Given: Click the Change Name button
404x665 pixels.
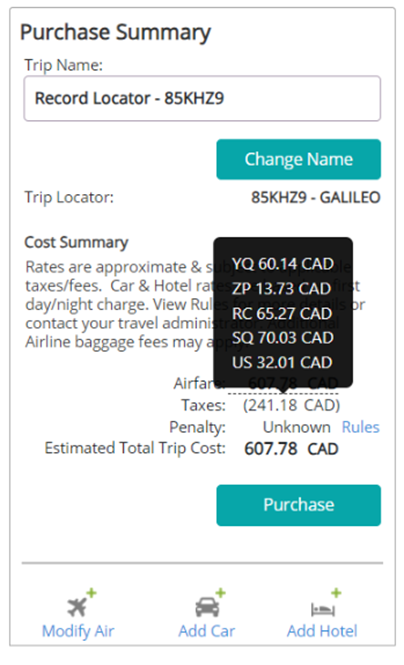Looking at the screenshot, I should coord(298,159).
